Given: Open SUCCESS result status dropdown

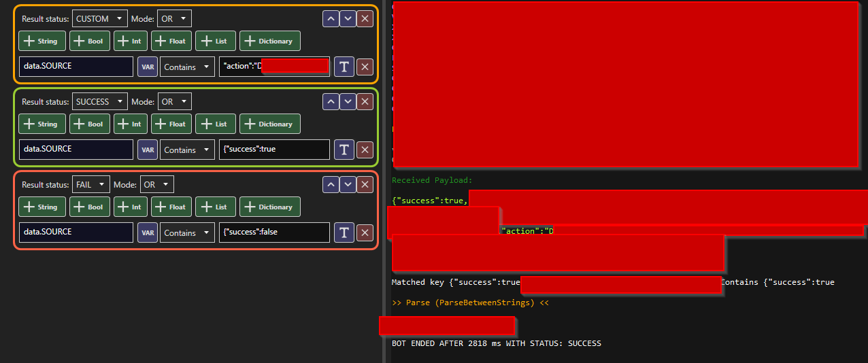Looking at the screenshot, I should point(99,101).
